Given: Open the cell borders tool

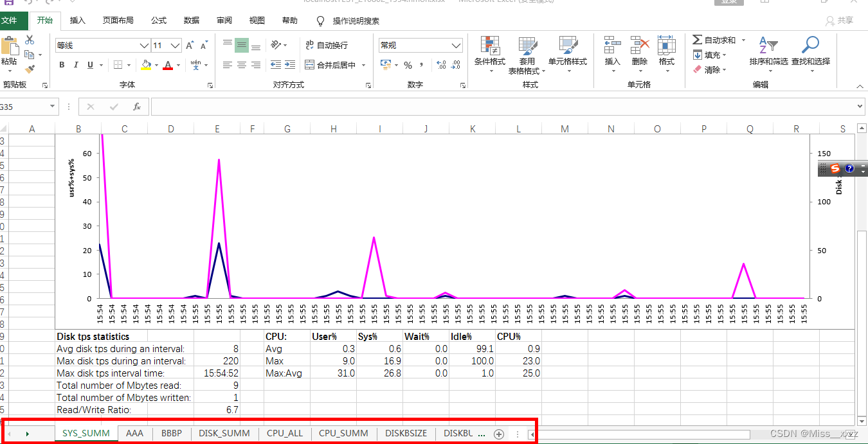Looking at the screenshot, I should click(x=118, y=65).
